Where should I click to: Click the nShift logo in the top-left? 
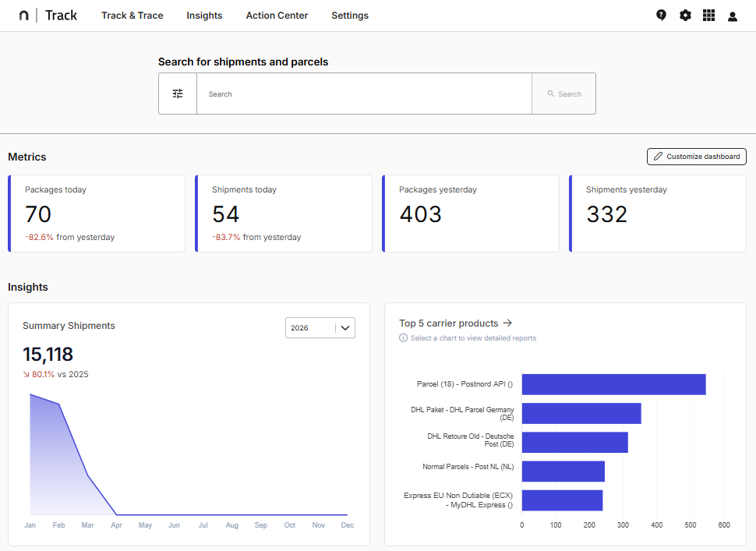coord(23,15)
